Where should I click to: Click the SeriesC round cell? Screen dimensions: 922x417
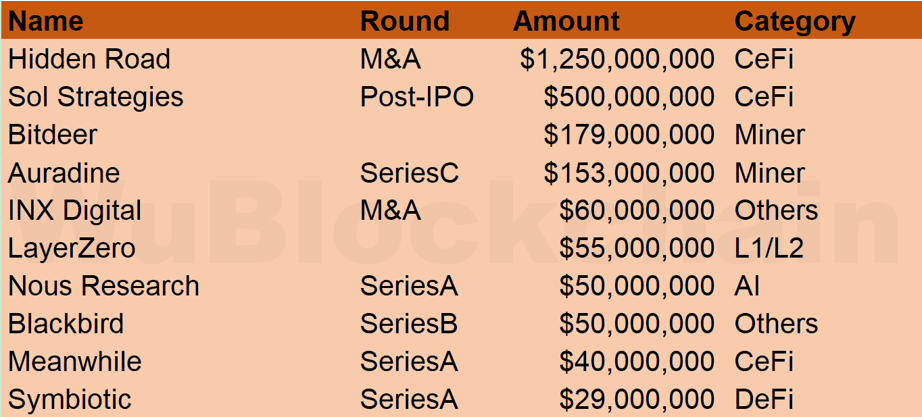(409, 173)
